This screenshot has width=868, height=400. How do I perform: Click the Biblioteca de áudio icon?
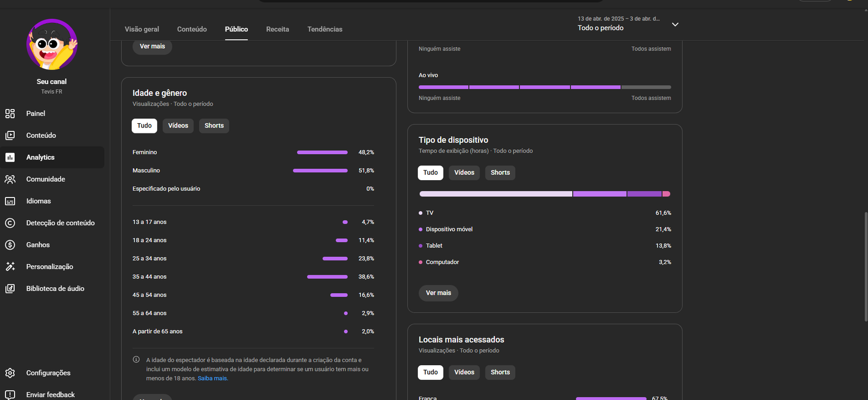(10, 289)
